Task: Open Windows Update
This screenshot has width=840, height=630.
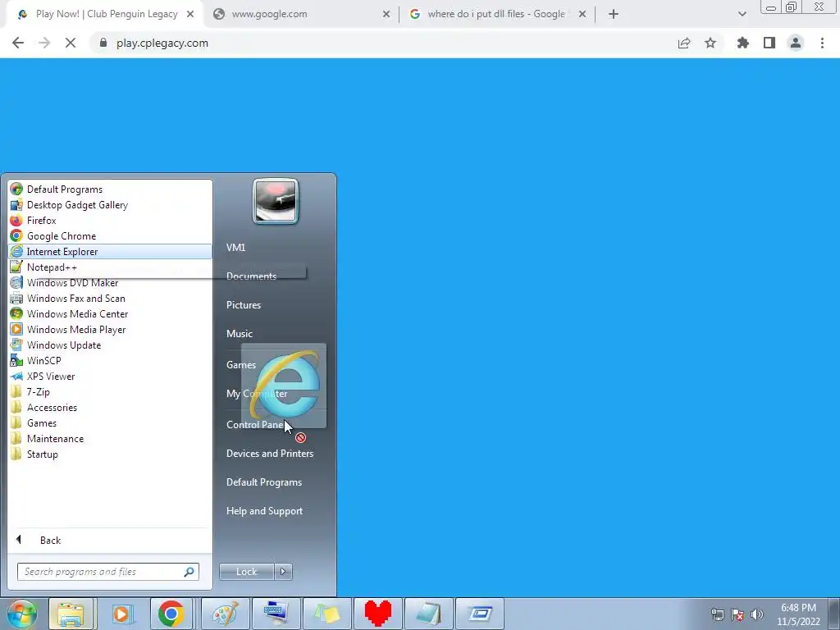Action: tap(110, 345)
